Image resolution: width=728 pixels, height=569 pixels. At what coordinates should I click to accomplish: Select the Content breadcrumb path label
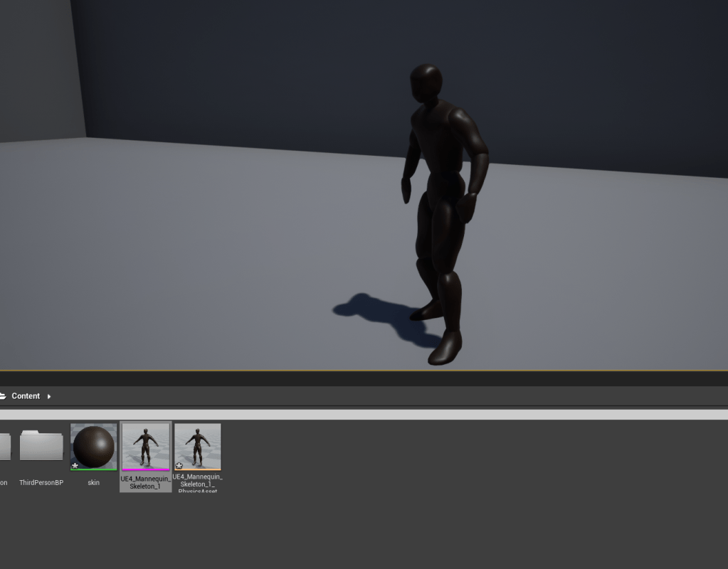(x=26, y=396)
